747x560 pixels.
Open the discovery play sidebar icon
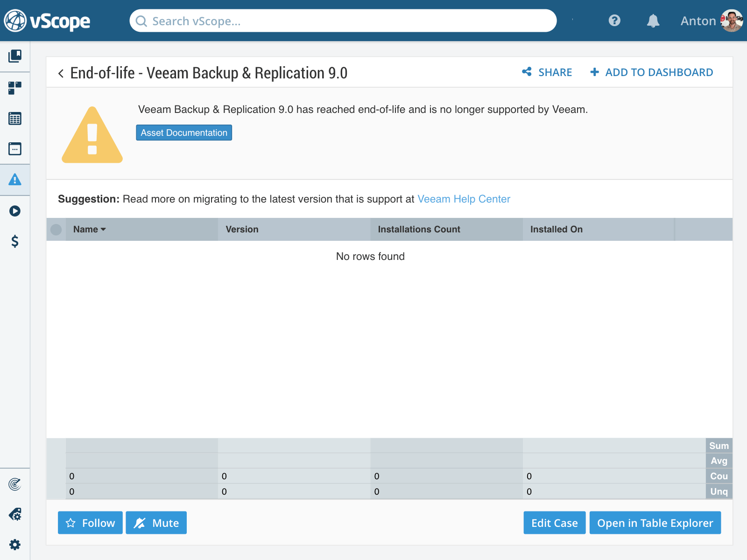coord(15,211)
